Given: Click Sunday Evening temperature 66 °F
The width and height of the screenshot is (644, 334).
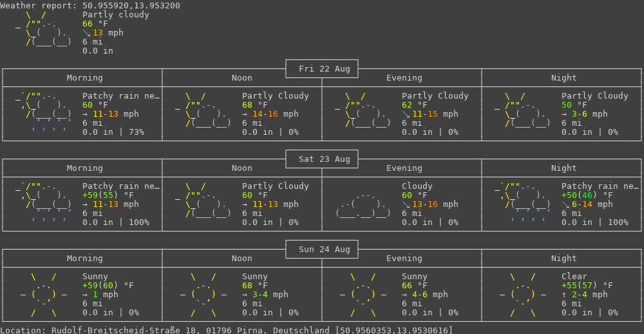Looking at the screenshot, I should 415,286.
